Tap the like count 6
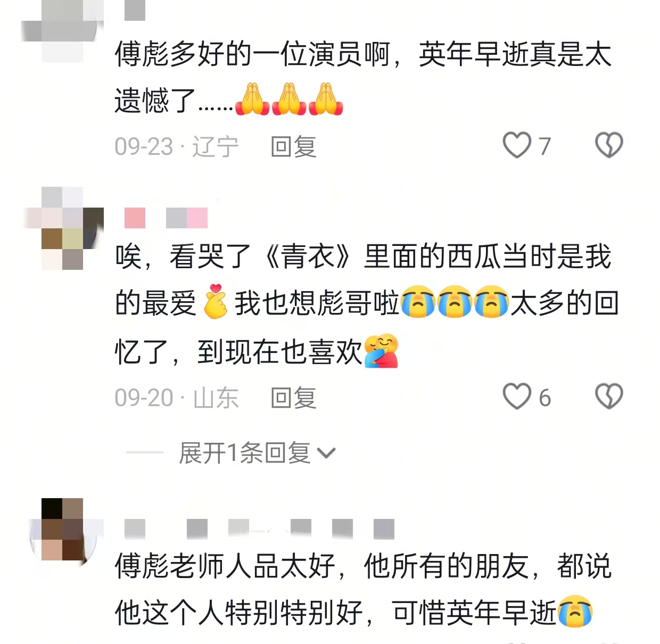660x644 pixels. (544, 398)
